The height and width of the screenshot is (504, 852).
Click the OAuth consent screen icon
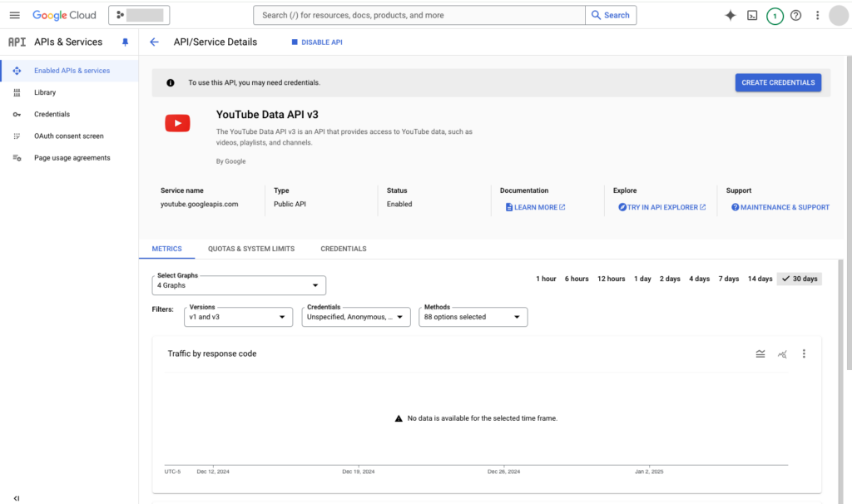[x=17, y=136]
